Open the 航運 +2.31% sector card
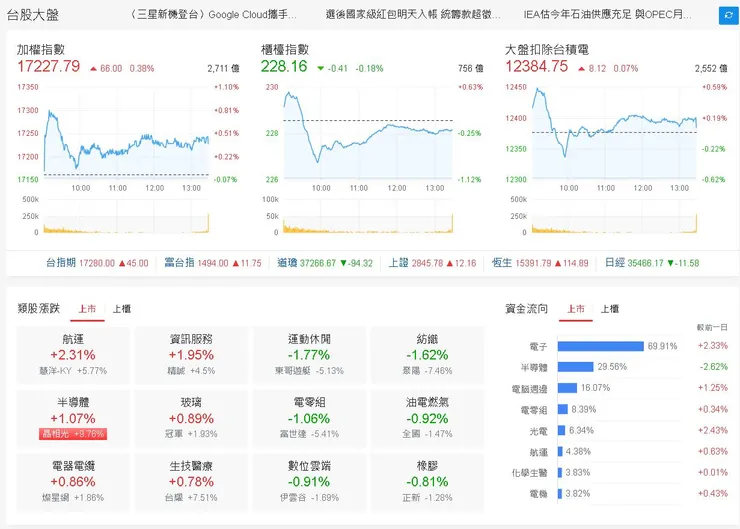The width and height of the screenshot is (740, 529). (x=73, y=355)
